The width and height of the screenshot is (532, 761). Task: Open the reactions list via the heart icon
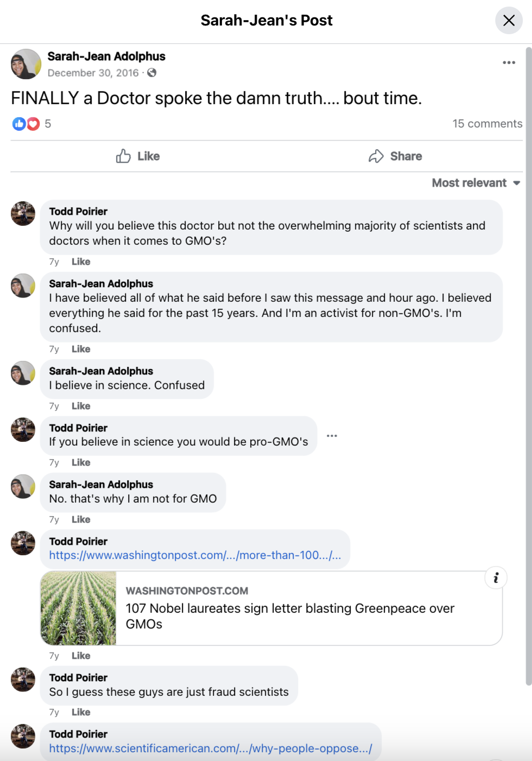33,124
